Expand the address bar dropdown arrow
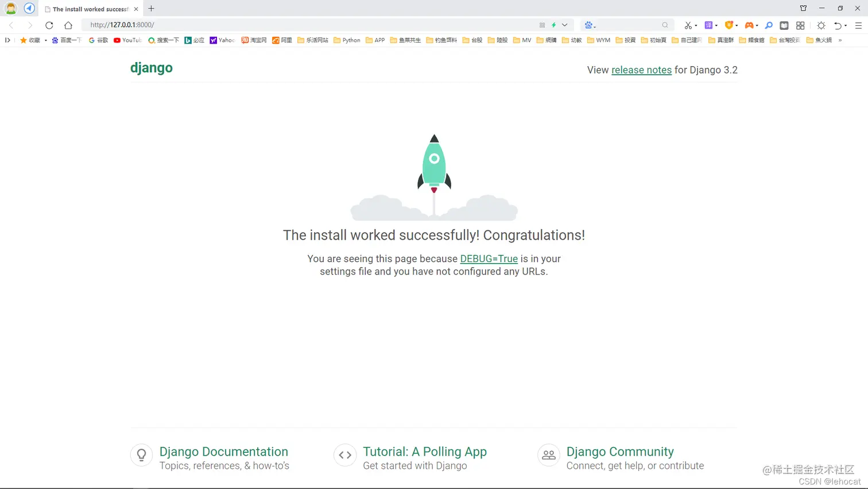Viewport: 868px width, 489px height. [x=565, y=25]
